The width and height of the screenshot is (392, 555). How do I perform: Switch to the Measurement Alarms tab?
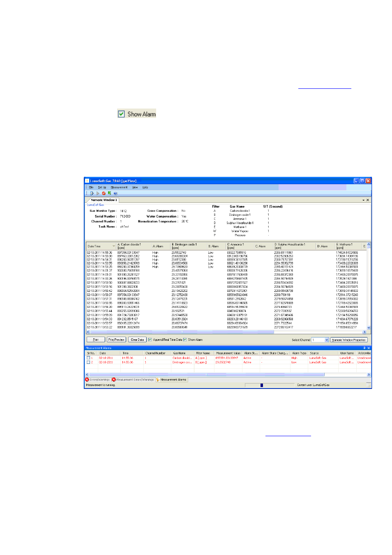[171, 380]
